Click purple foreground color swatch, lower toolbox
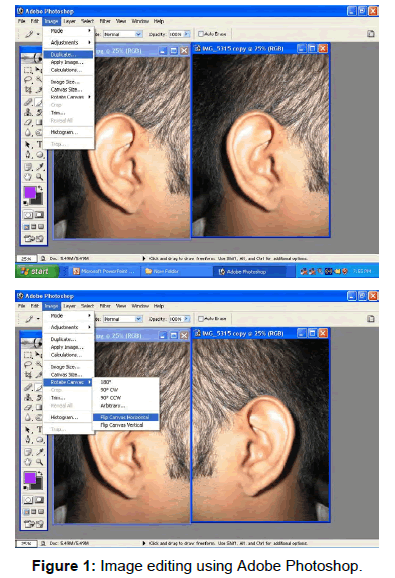 tap(30, 477)
